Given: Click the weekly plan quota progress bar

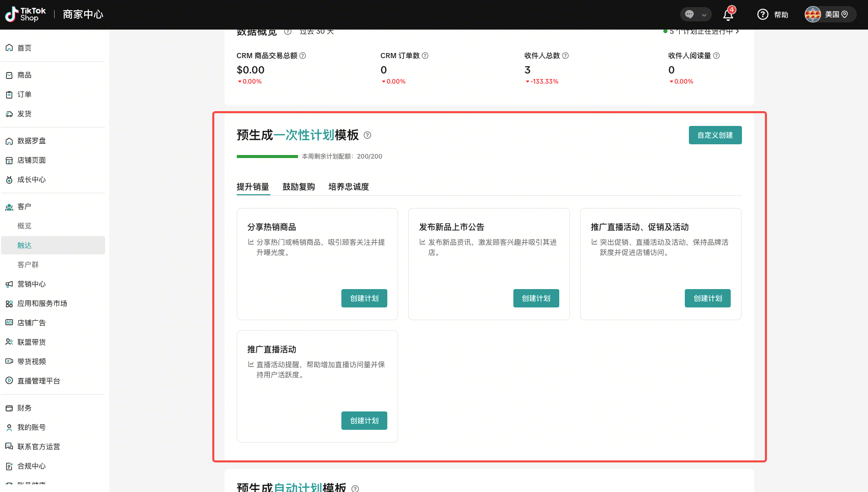Looking at the screenshot, I should pyautogui.click(x=267, y=157).
